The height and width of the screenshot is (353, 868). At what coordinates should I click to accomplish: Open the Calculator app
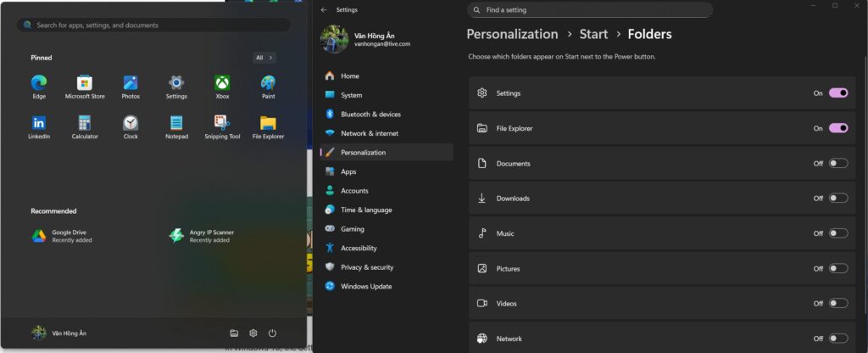click(x=85, y=124)
